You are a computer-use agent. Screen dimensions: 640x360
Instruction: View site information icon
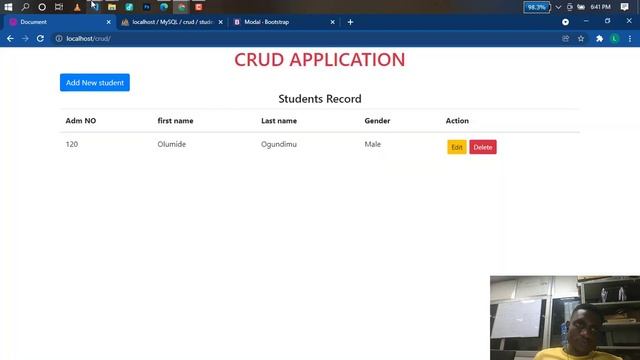click(59, 38)
